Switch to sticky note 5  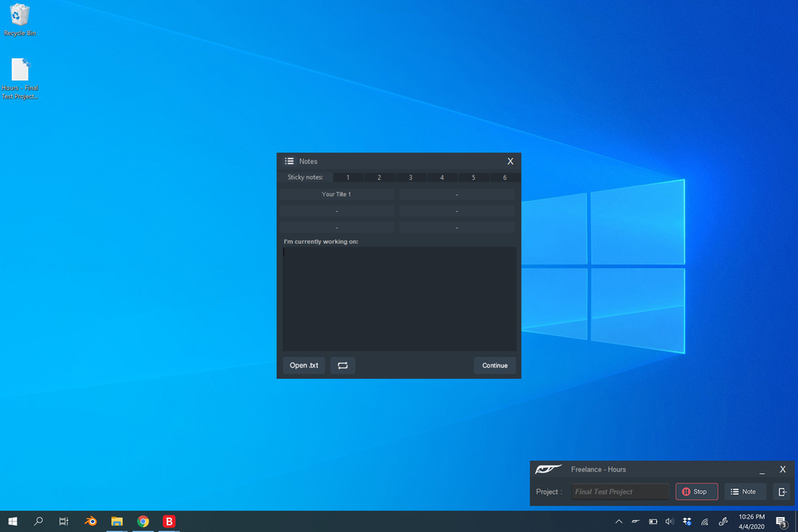[x=473, y=177]
